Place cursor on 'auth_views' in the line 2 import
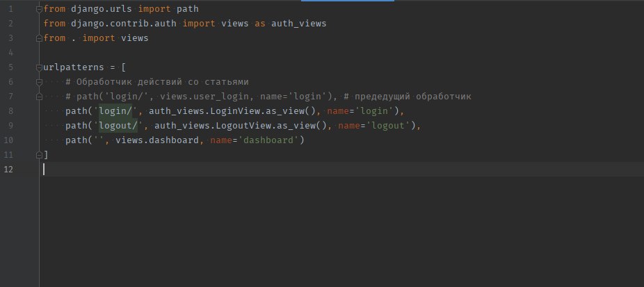The image size is (644, 287). click(298, 24)
